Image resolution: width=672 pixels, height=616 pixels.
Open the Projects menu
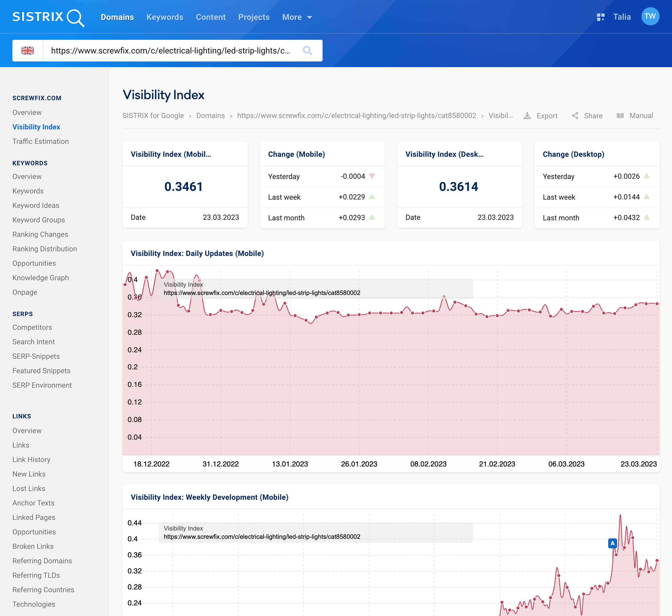point(254,17)
